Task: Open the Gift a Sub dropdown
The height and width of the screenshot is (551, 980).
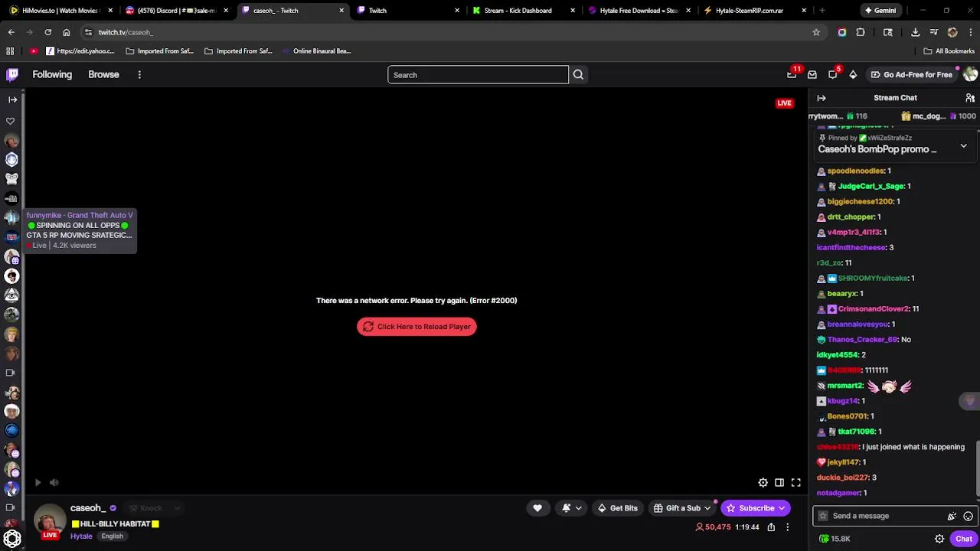Action: coord(683,508)
